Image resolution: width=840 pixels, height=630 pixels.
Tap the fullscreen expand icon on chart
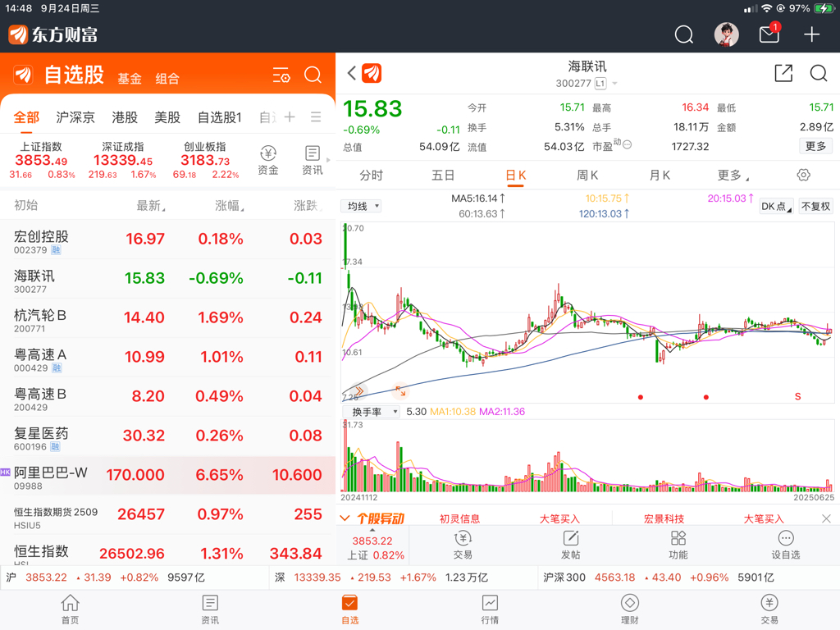[x=400, y=391]
